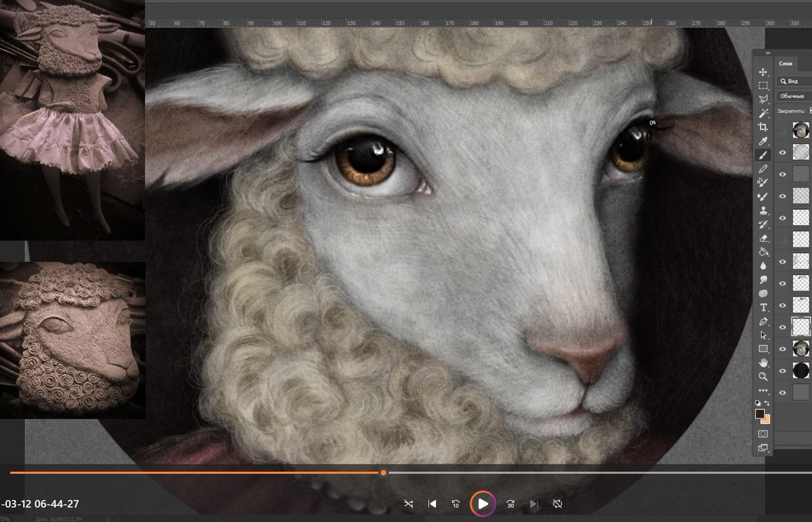Select the Hand tool
Image resolution: width=812 pixels, height=522 pixels.
(x=763, y=362)
